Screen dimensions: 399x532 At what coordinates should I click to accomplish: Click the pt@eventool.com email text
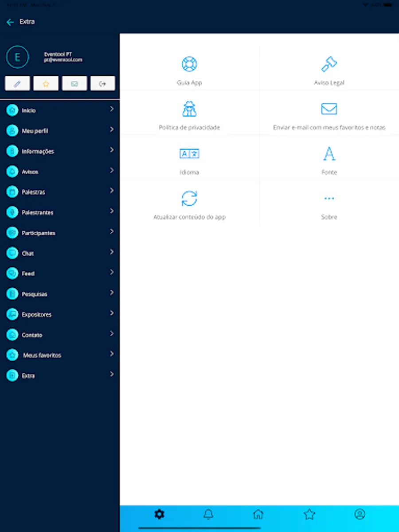pyautogui.click(x=63, y=60)
